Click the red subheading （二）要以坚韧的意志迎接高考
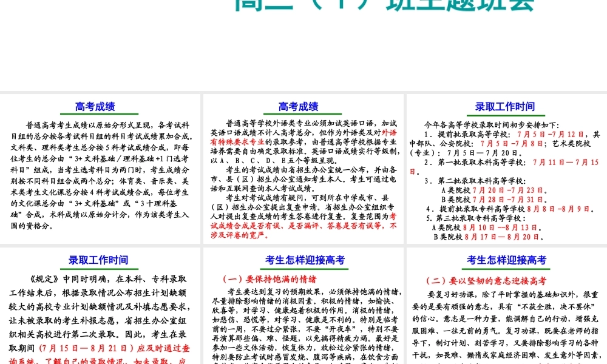607x364 pixels. click(486, 281)
